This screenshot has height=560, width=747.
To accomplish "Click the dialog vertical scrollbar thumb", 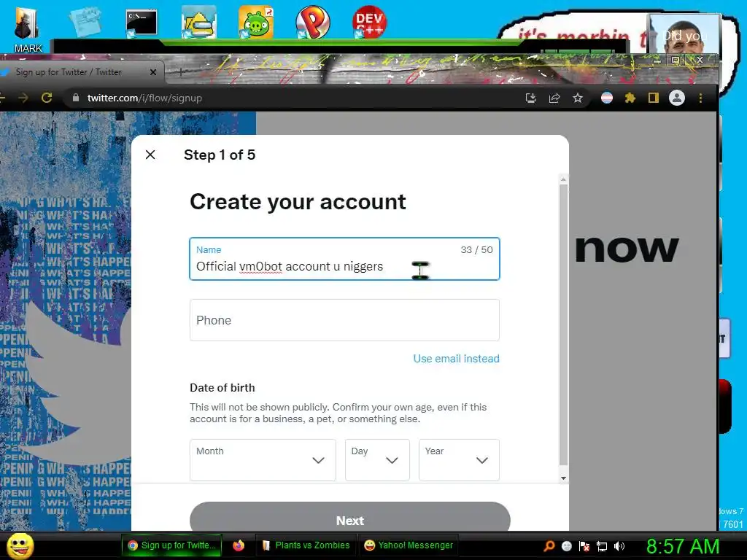I will click(x=563, y=324).
